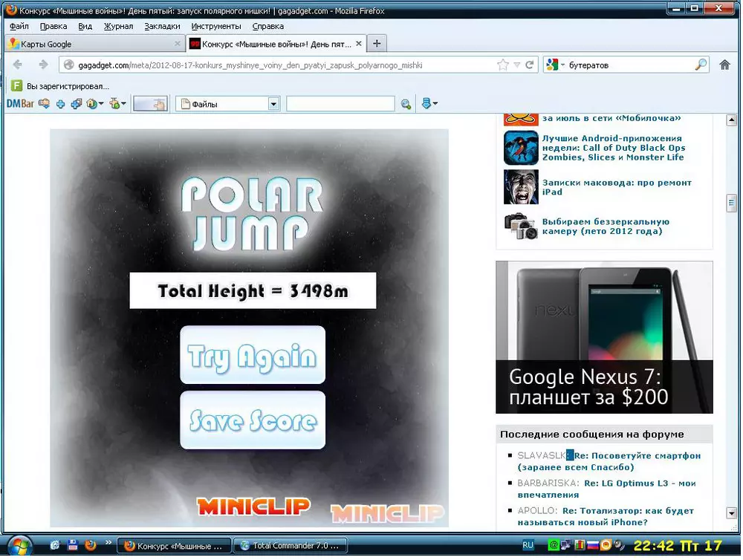The image size is (743, 560).
Task: Toggle the RU language indicator
Action: [x=528, y=545]
